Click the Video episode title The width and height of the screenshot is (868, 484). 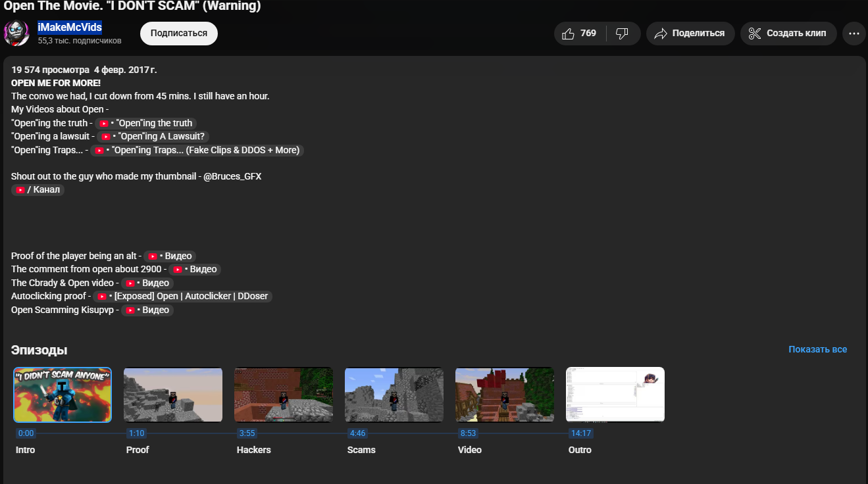click(x=470, y=450)
